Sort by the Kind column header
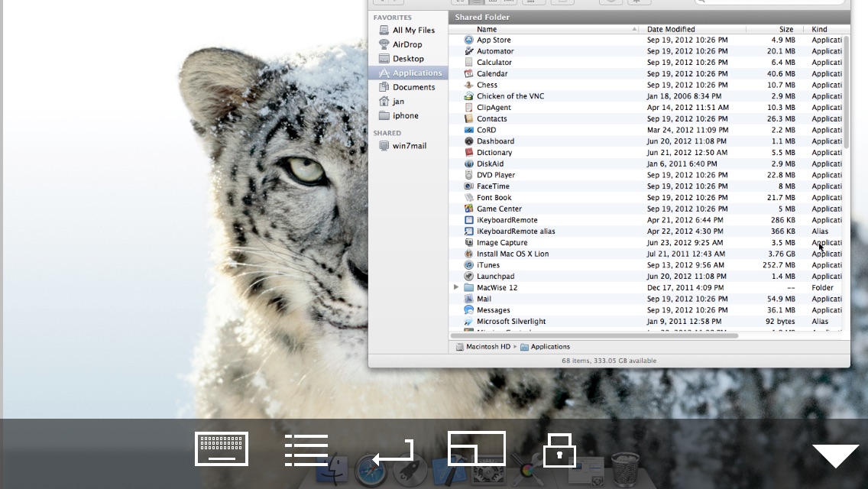The image size is (868, 489). (827, 29)
